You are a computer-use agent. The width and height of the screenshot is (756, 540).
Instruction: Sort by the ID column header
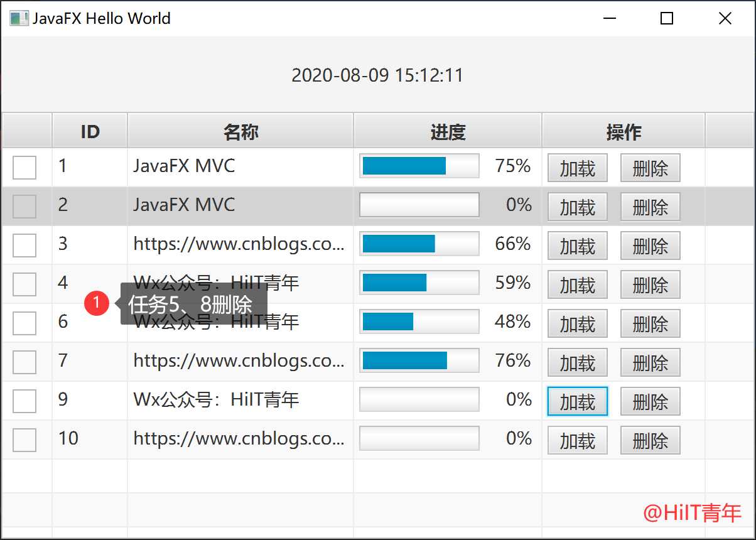(x=90, y=131)
